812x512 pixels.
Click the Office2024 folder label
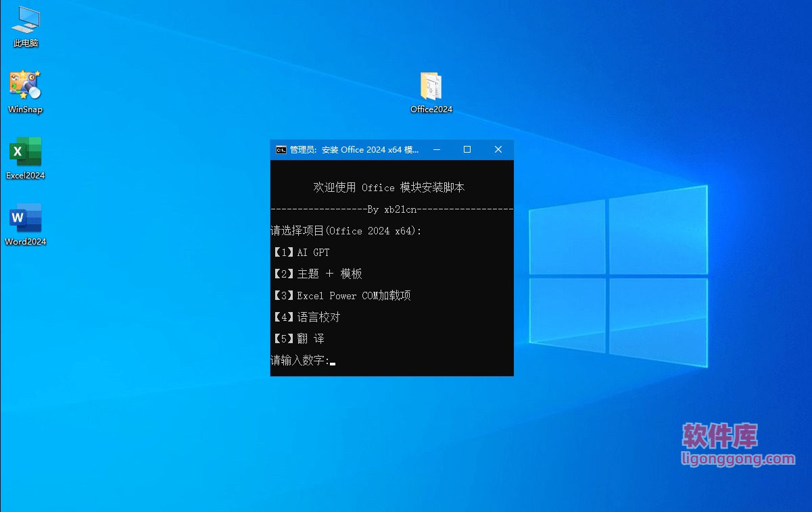(x=431, y=109)
